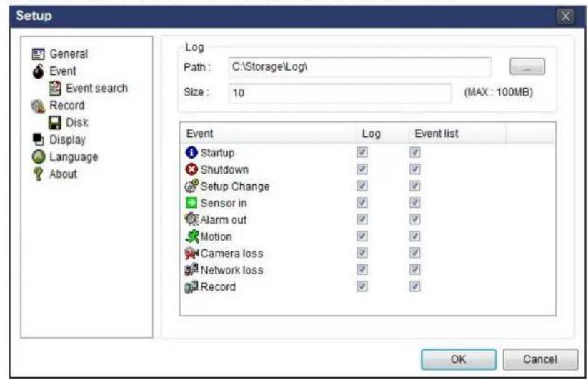The height and width of the screenshot is (380, 588).
Task: Toggle Log checkbox for Motion
Action: click(362, 236)
